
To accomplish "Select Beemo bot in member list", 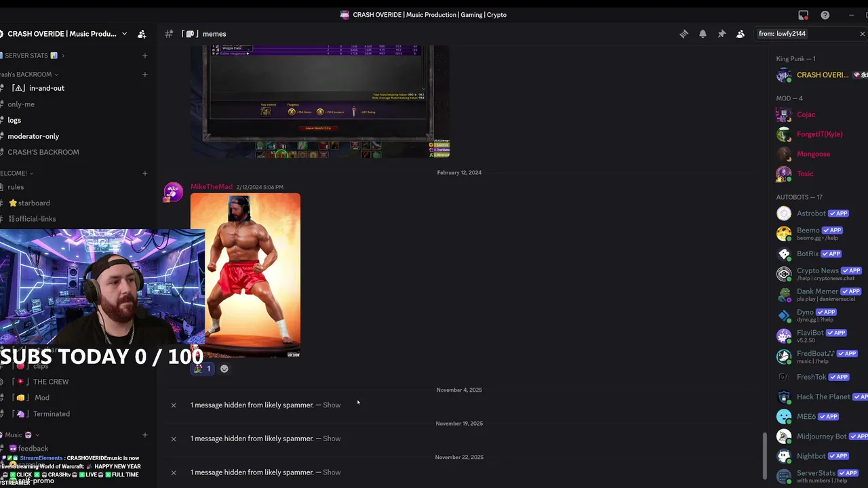I will pos(821,234).
